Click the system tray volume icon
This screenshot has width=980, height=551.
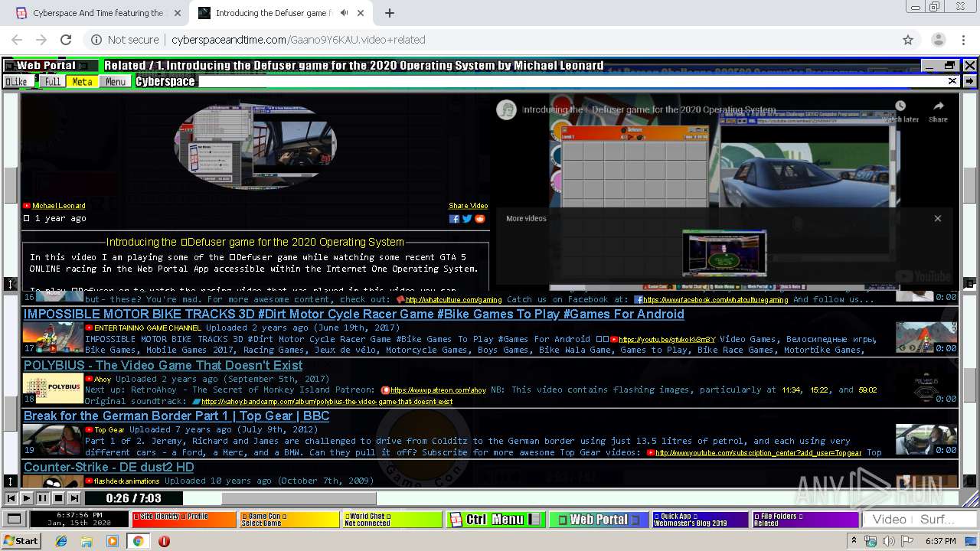click(888, 541)
